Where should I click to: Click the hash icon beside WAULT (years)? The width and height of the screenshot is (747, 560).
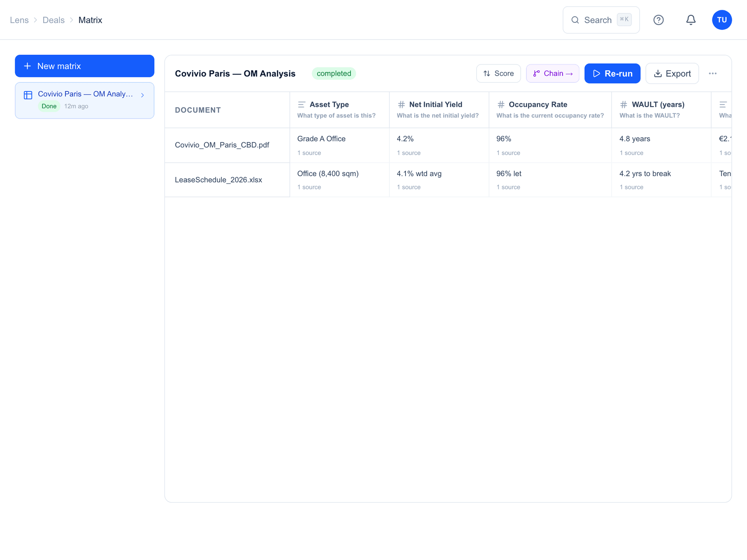[624, 105]
